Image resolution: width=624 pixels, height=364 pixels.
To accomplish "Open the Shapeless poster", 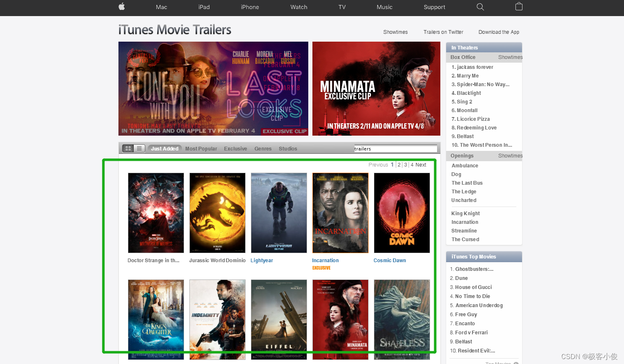I will [402, 319].
